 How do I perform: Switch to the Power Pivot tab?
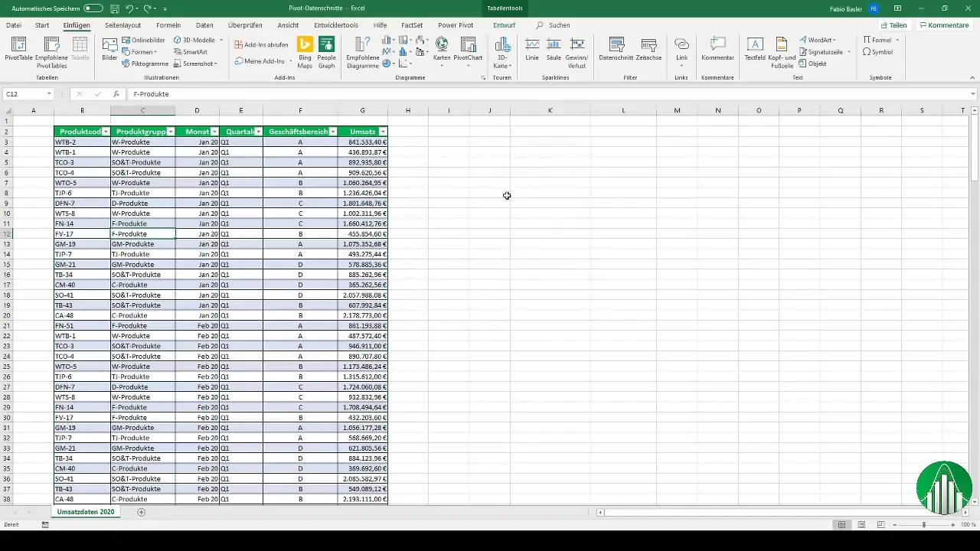coord(456,25)
